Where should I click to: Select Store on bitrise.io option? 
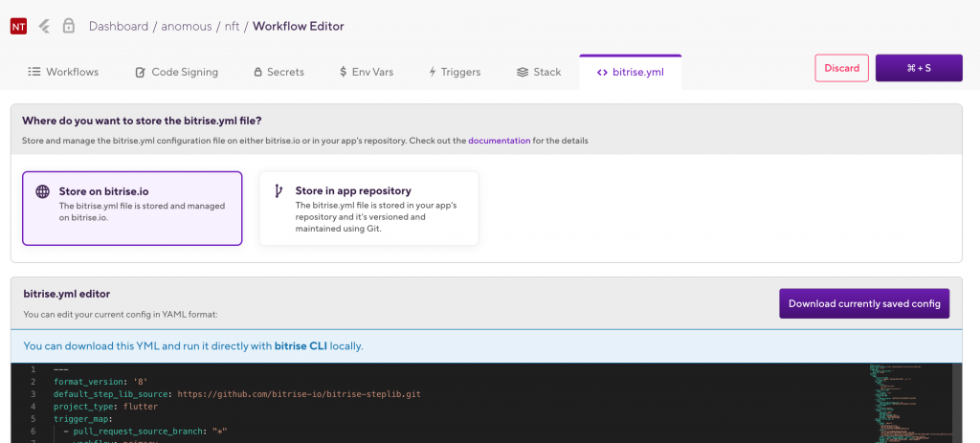(x=132, y=208)
